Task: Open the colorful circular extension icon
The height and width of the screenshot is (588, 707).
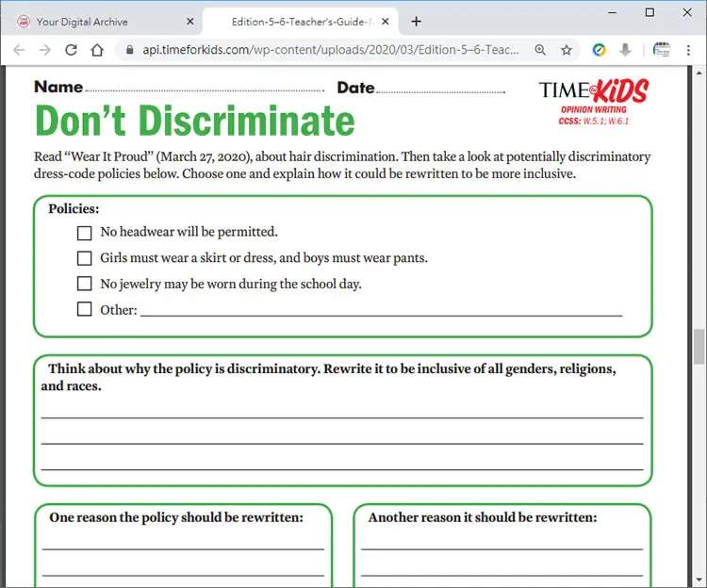Action: coord(599,50)
